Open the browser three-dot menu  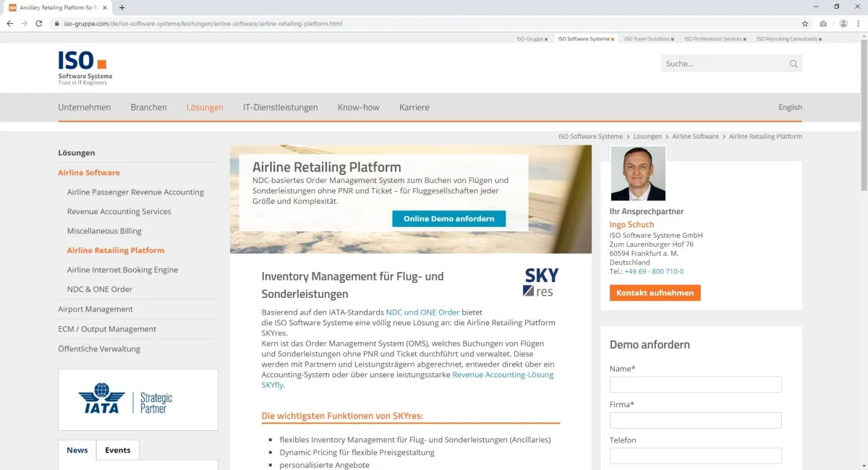tap(859, 23)
